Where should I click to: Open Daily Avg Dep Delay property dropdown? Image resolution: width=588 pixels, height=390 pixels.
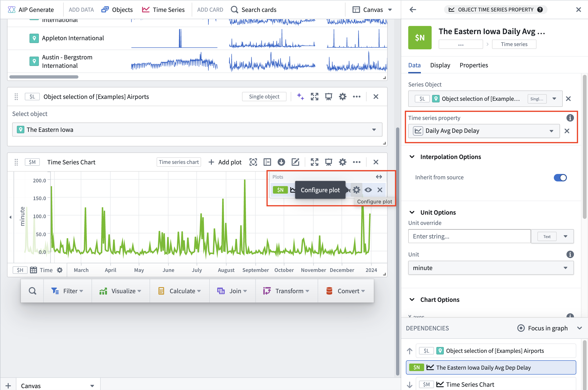484,131
